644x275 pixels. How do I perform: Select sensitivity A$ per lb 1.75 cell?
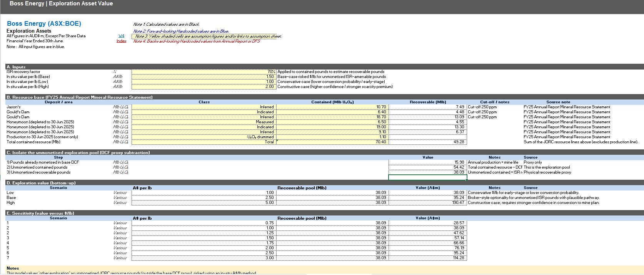(x=204, y=243)
